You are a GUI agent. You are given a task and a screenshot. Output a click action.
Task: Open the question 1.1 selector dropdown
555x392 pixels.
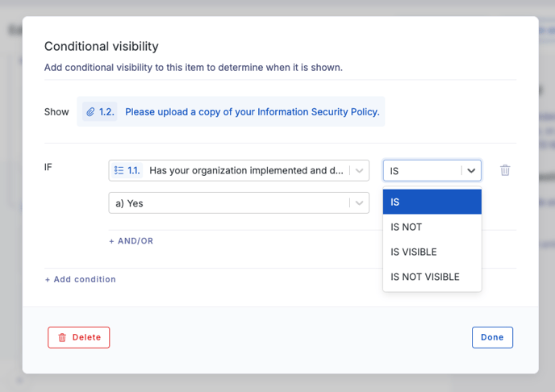pos(239,170)
